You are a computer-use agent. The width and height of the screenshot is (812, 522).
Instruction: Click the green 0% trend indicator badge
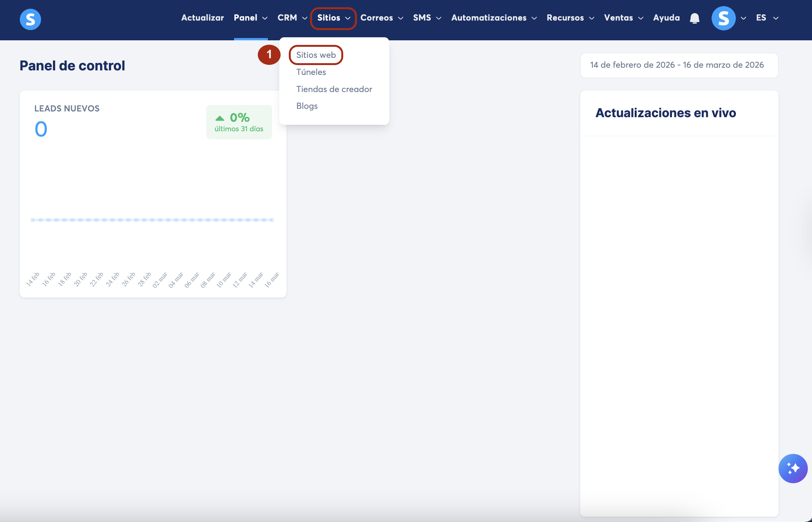pos(239,122)
